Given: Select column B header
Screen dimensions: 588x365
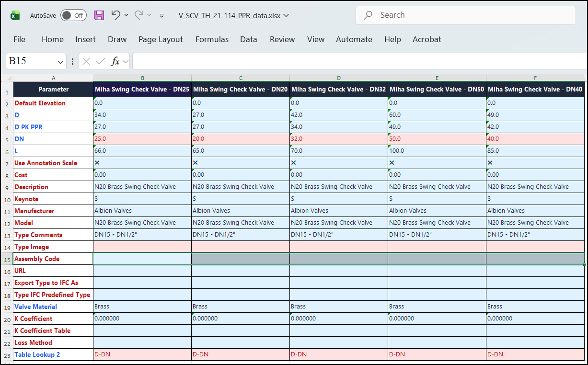Looking at the screenshot, I should (142, 78).
